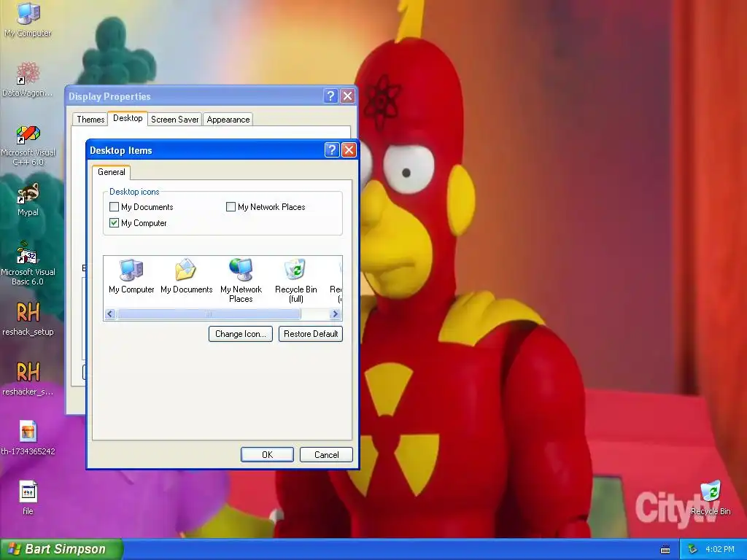Screen dimensions: 747x560
Task: Select Recycle Bin (full) icon in list
Action: [296, 281]
